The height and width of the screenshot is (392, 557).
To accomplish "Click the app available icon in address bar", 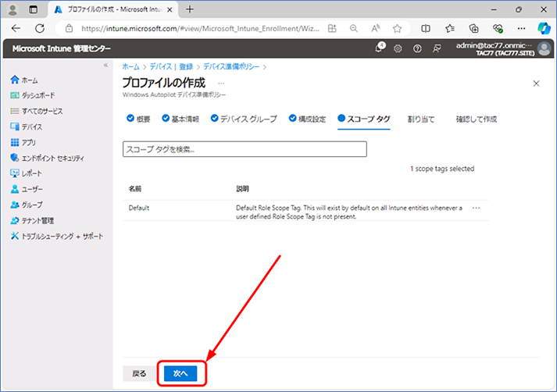I will (332, 28).
